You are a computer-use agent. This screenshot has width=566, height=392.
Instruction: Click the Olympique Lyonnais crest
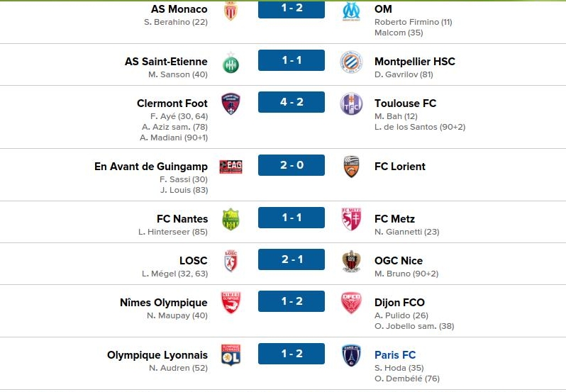pos(231,355)
